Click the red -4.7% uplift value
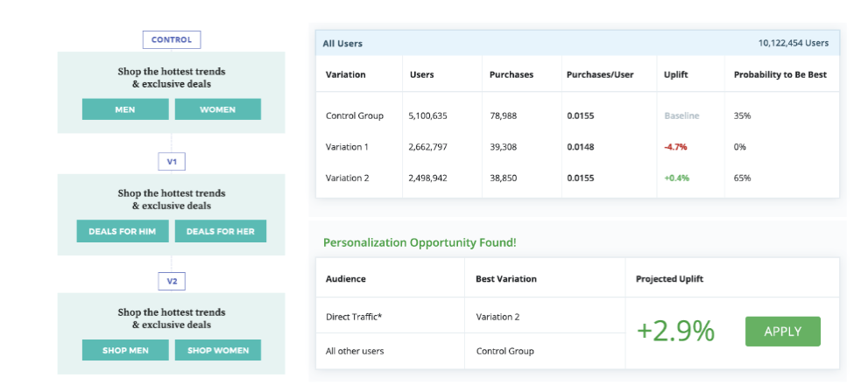Viewport: 868px width, 392px height. pos(675,147)
